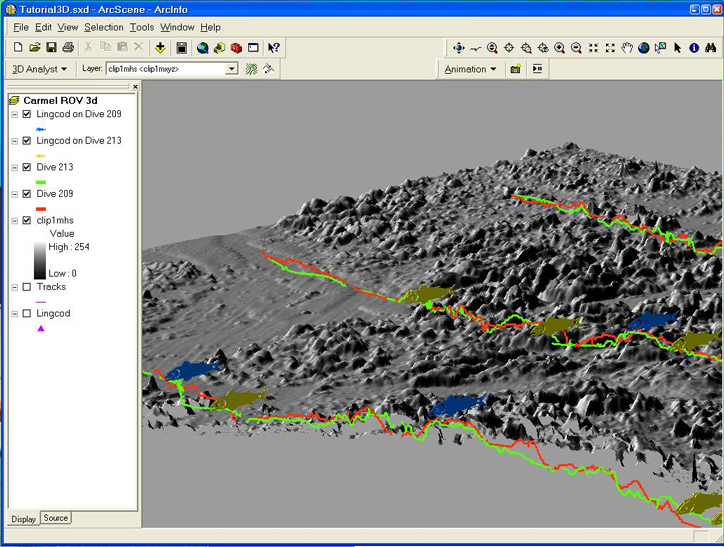
Task: Click the Full Extent globe icon
Action: [x=644, y=48]
